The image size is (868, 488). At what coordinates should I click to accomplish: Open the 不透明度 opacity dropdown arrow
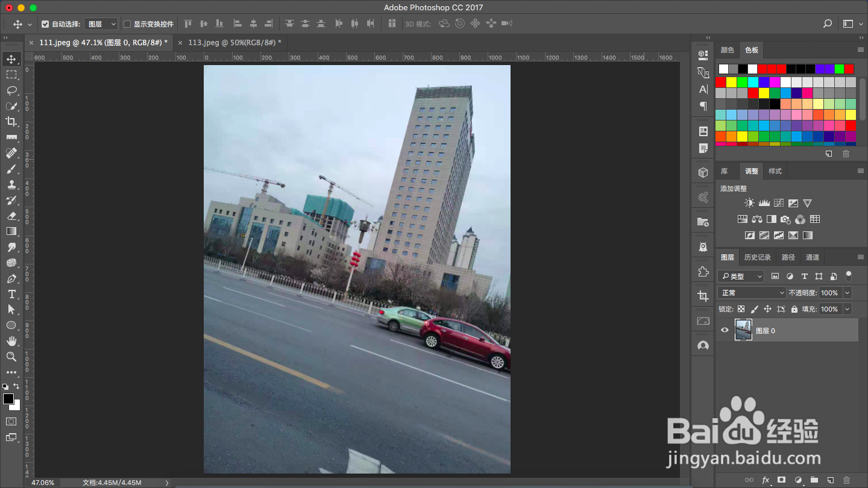(847, 293)
